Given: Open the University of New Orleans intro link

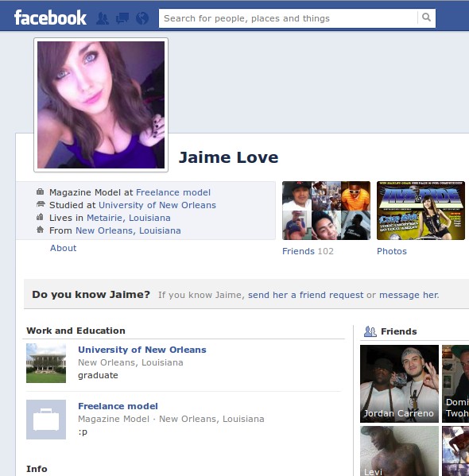Looking at the screenshot, I should pyautogui.click(x=157, y=205).
